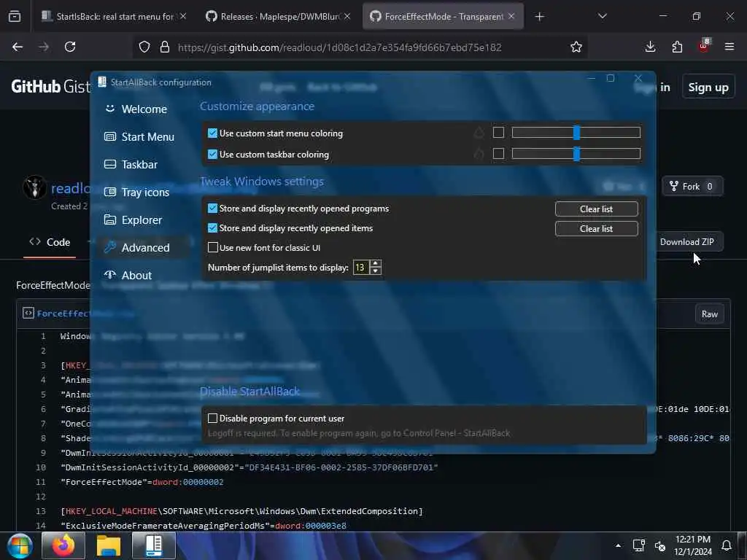Toggle Use custom start menu coloring

(x=213, y=133)
